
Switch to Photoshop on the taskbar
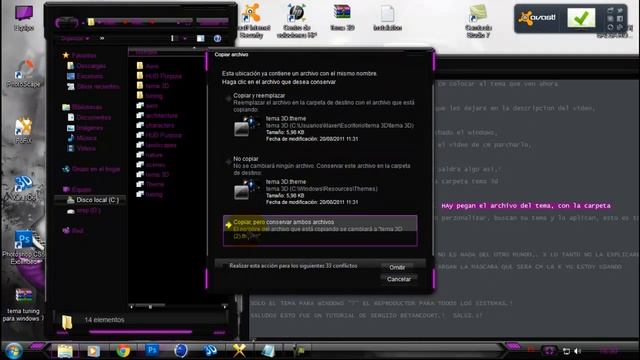(152, 350)
